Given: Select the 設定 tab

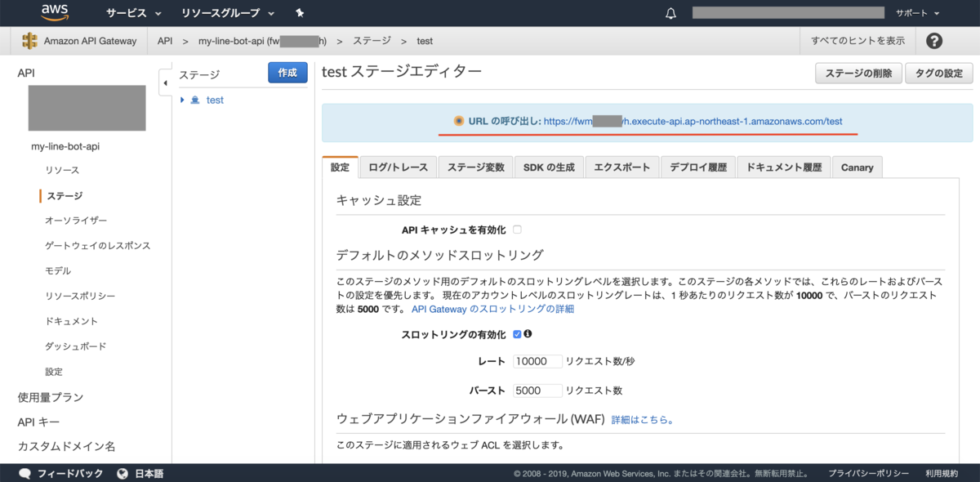Looking at the screenshot, I should point(340,167).
